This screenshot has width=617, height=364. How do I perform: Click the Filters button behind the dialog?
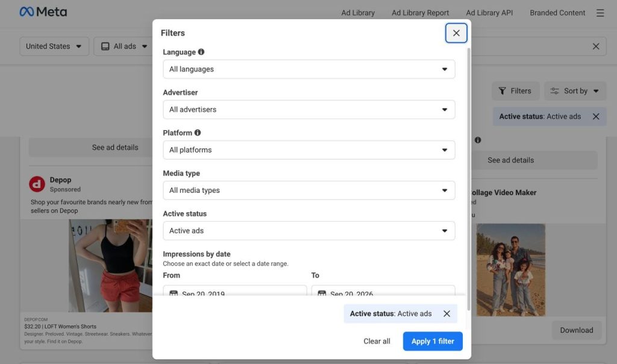[515, 91]
